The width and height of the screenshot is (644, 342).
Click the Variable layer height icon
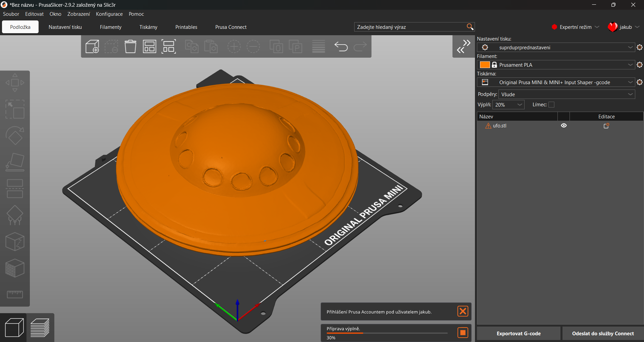point(319,47)
